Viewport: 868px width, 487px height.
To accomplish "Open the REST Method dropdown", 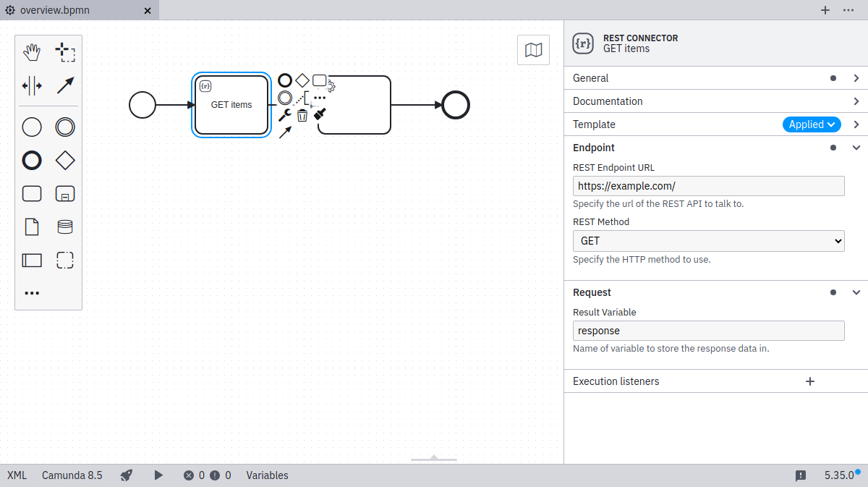I will pyautogui.click(x=708, y=241).
